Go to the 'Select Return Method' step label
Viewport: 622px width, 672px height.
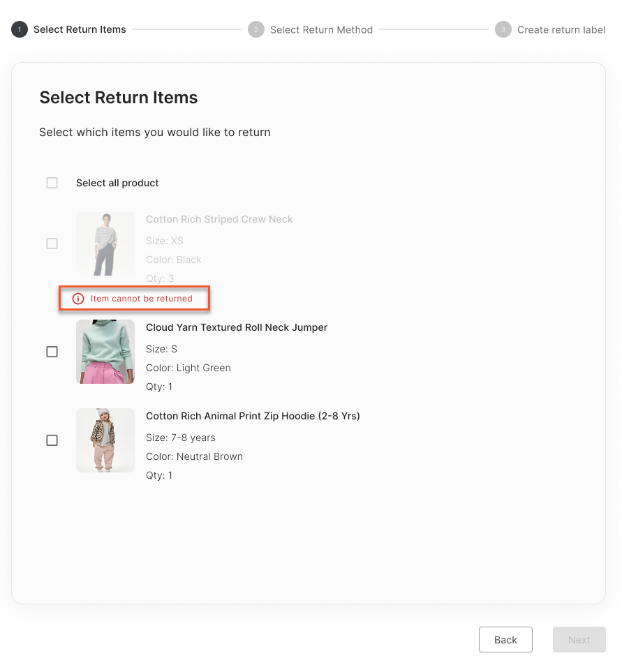point(321,30)
